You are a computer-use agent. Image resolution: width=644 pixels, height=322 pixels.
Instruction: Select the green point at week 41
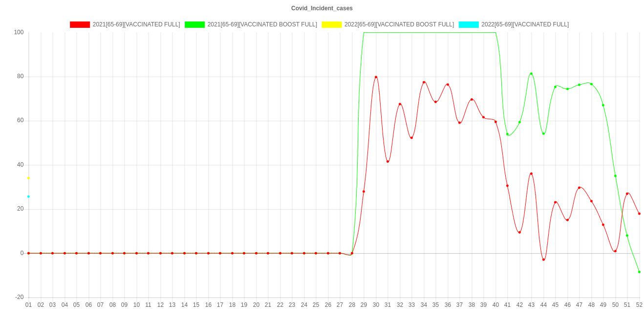pos(507,134)
